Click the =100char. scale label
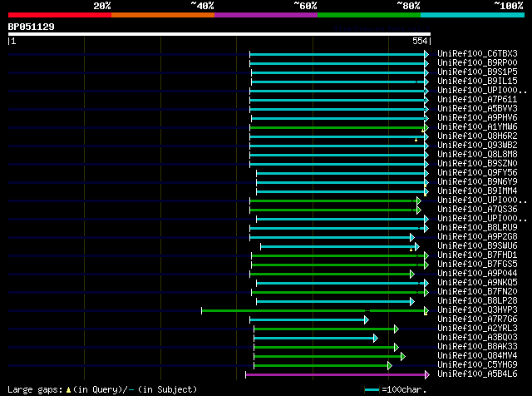 pyautogui.click(x=404, y=390)
